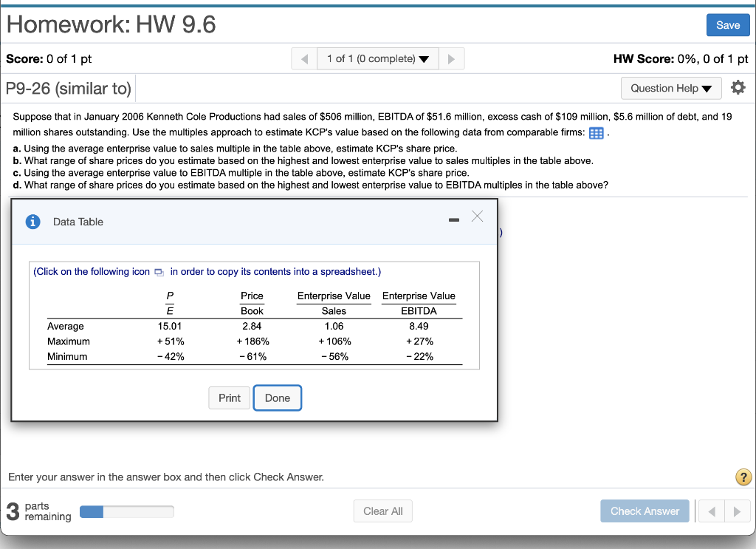Go to previous question arrow at top
756x549 pixels.
[x=304, y=59]
